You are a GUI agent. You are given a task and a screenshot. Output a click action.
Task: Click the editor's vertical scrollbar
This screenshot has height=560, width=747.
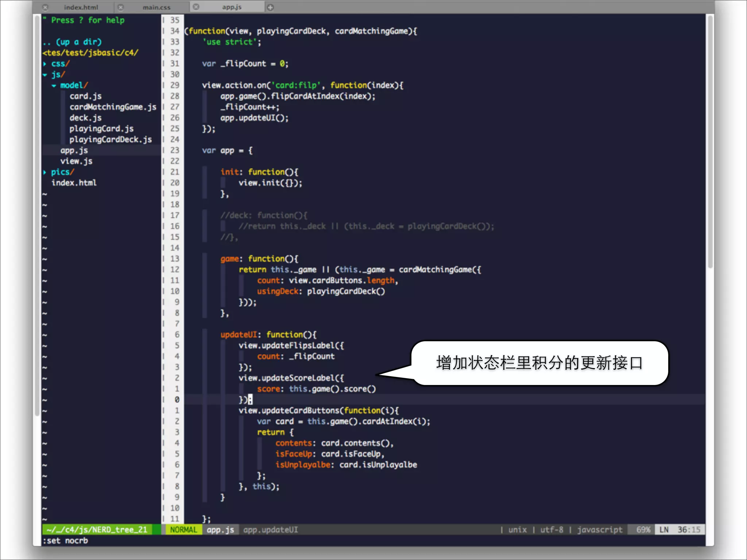coord(710,142)
